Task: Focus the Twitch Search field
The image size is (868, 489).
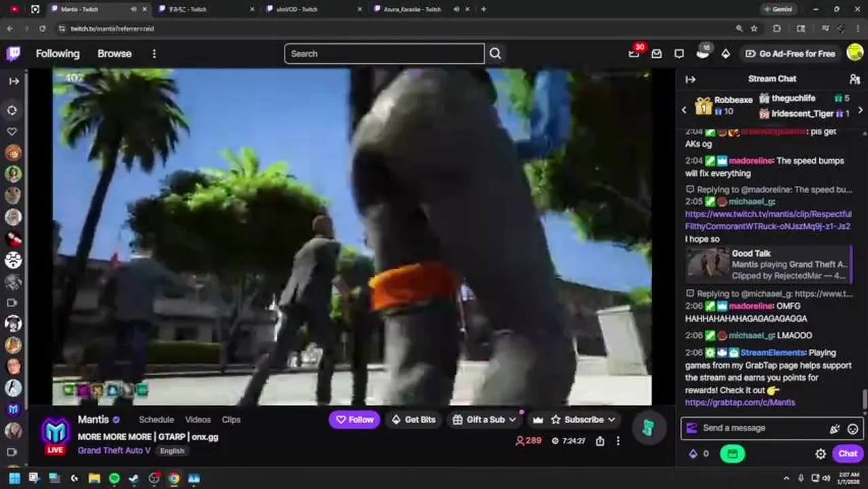Action: pos(384,54)
